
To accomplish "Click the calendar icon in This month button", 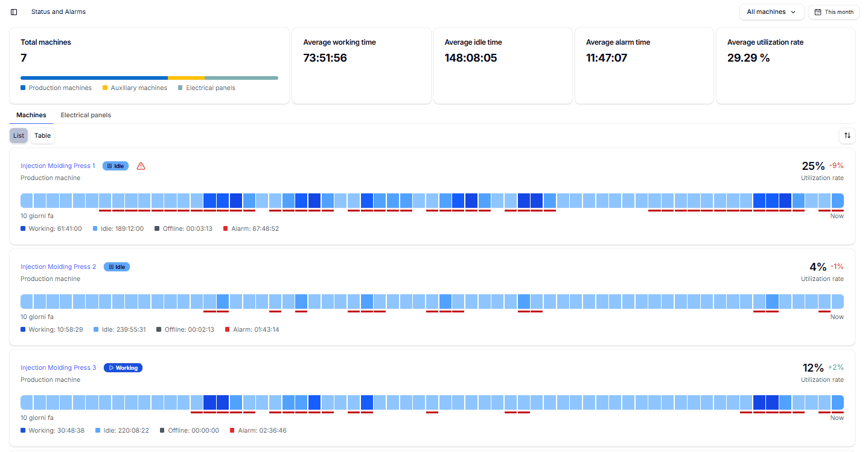I will [x=818, y=11].
